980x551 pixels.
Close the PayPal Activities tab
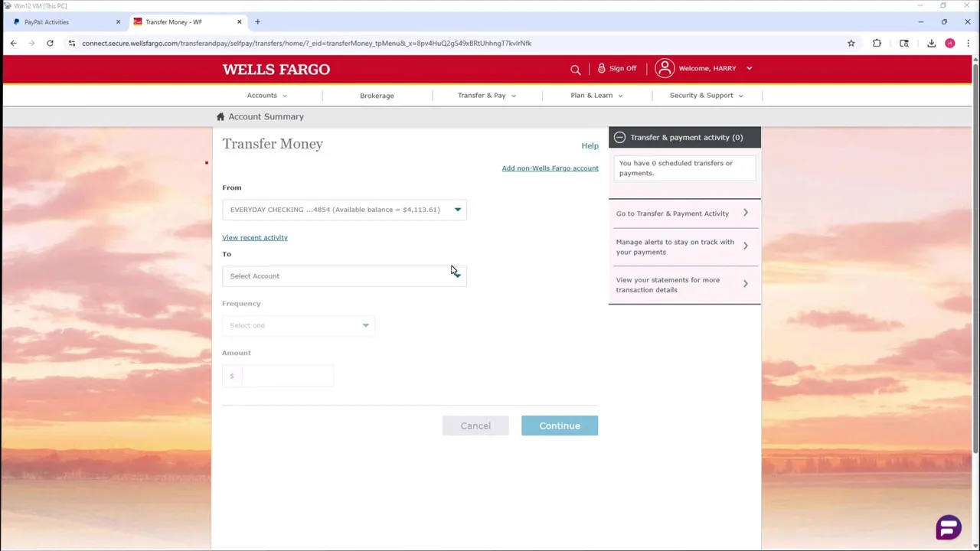click(118, 21)
